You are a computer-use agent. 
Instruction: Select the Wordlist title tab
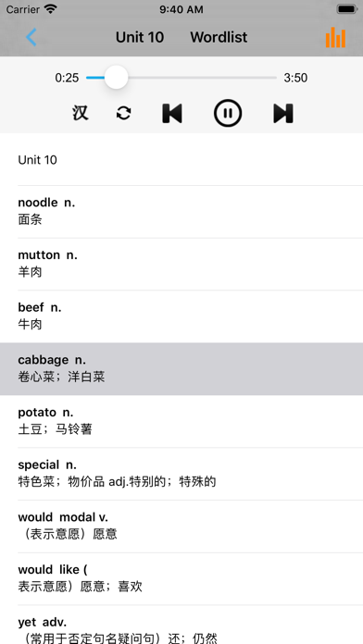coord(219,37)
